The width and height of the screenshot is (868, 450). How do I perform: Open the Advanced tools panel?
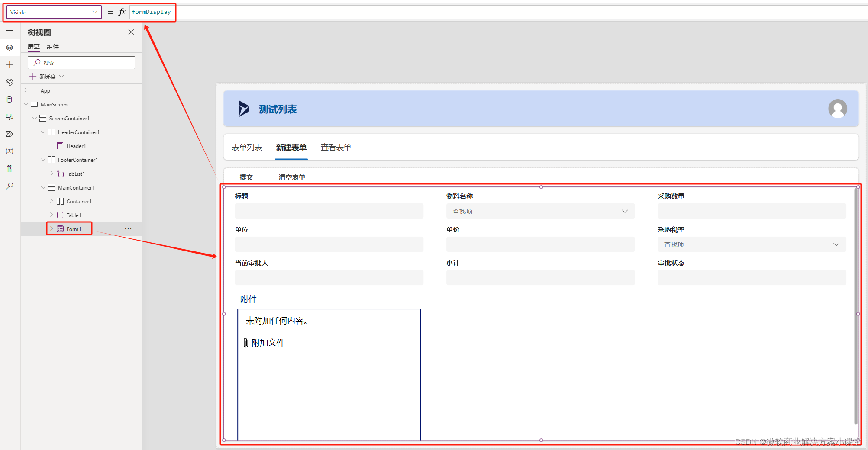[x=10, y=168]
